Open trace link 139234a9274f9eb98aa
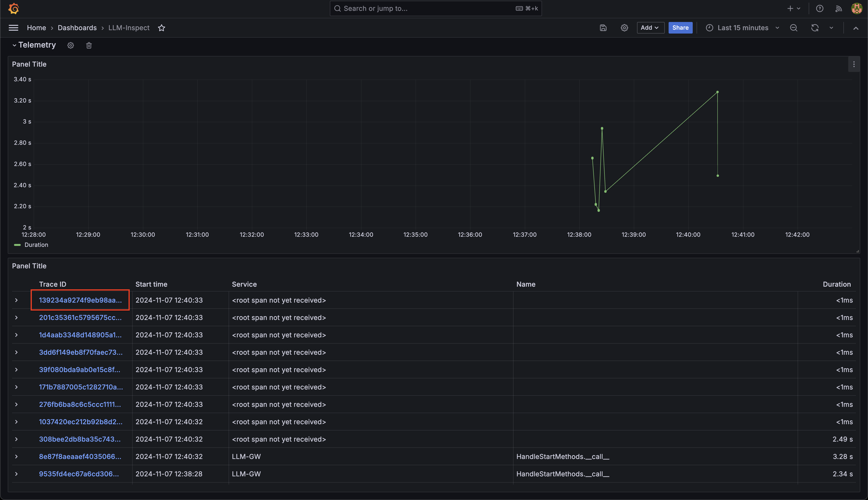 point(80,300)
